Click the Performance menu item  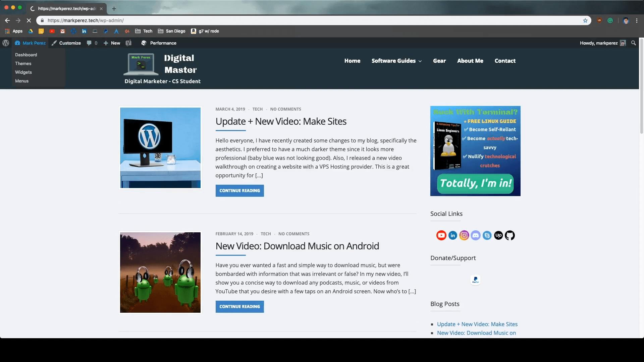pyautogui.click(x=163, y=43)
